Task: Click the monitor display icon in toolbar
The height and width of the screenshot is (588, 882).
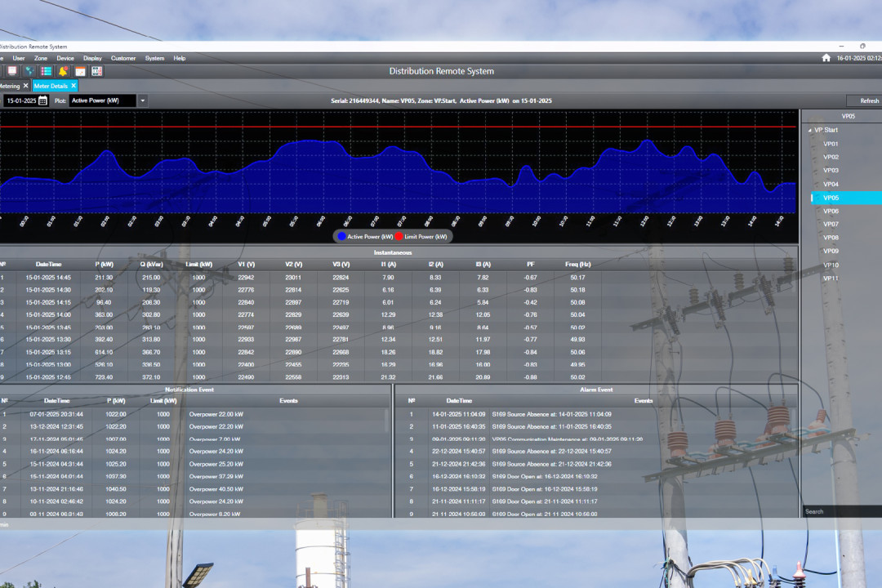Action: point(11,71)
